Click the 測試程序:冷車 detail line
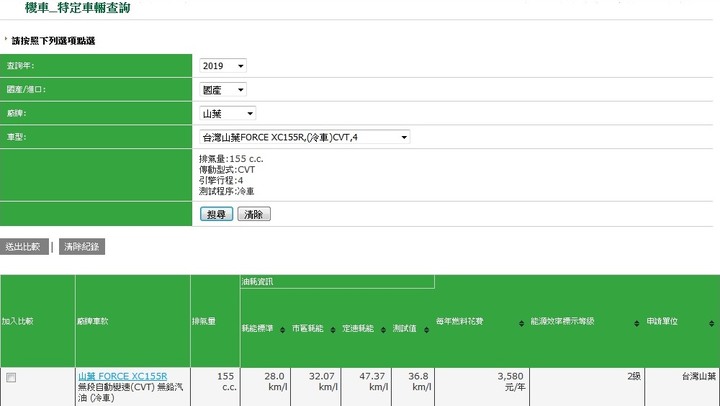720x406 pixels. (226, 191)
